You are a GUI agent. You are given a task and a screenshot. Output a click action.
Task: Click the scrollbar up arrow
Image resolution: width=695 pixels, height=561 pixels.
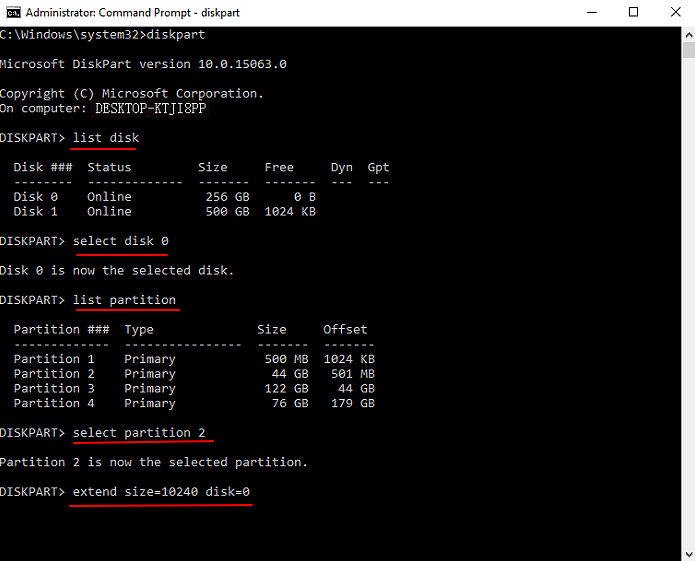point(689,35)
